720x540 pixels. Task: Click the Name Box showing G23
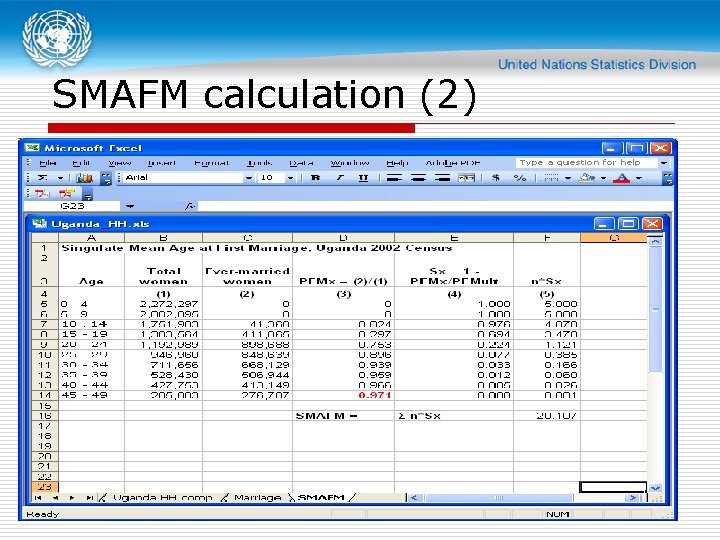coord(73,206)
